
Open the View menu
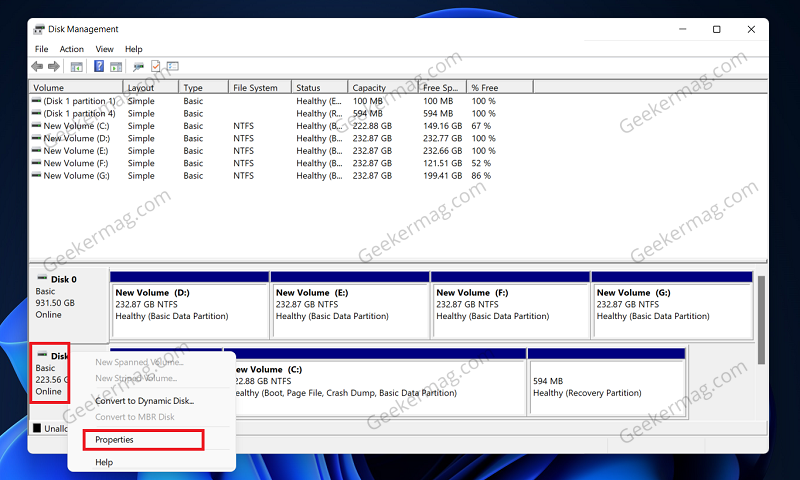tap(104, 49)
